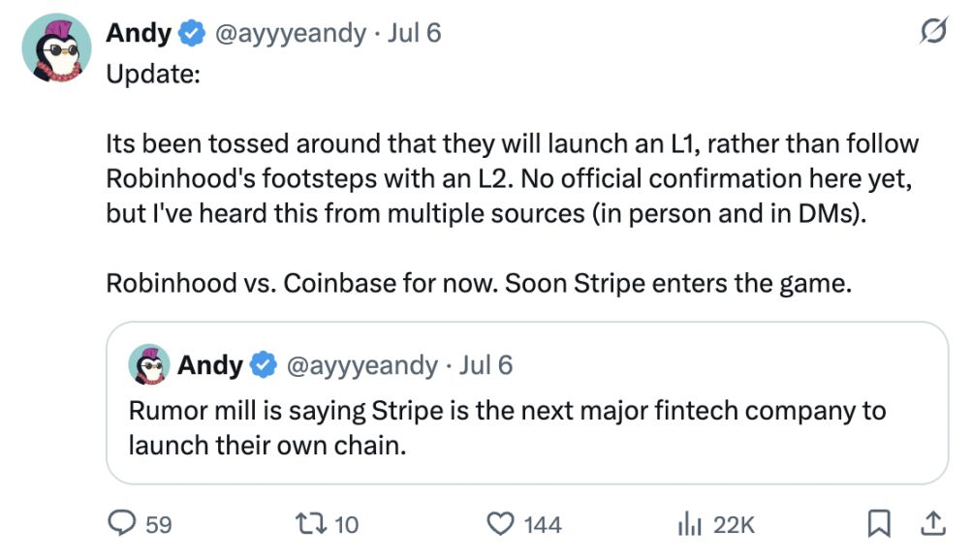
Task: Bookmark this tweet
Action: [878, 524]
